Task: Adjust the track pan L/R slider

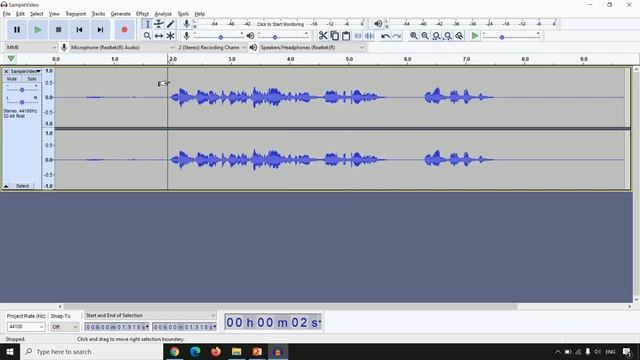Action: (22, 102)
